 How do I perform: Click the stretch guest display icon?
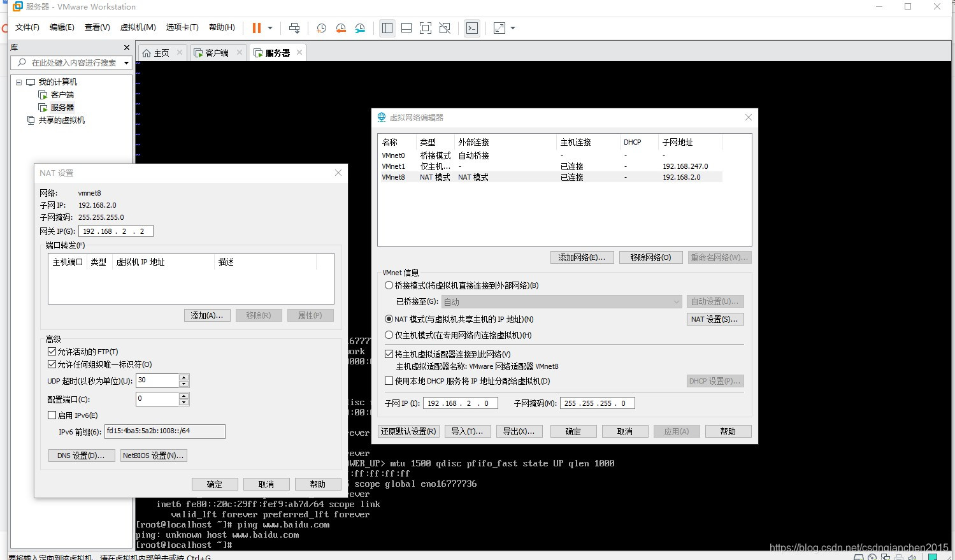point(499,28)
